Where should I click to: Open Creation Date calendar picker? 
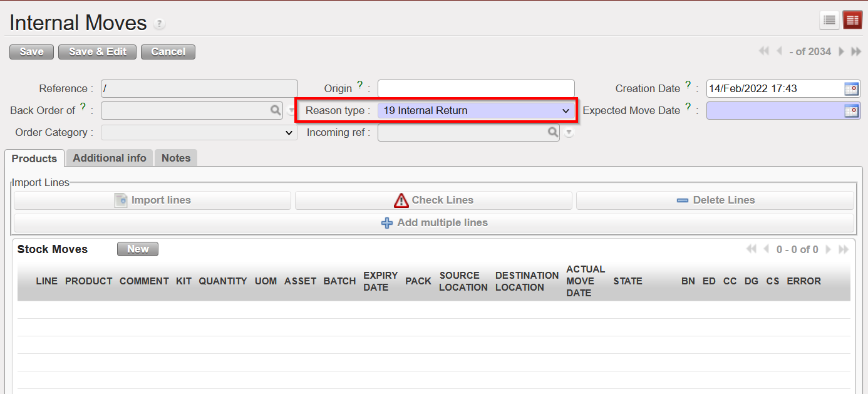tap(851, 89)
